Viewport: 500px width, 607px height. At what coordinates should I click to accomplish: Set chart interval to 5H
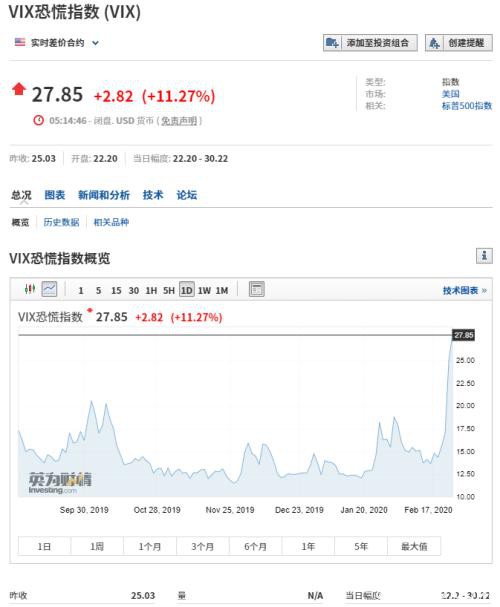[169, 290]
